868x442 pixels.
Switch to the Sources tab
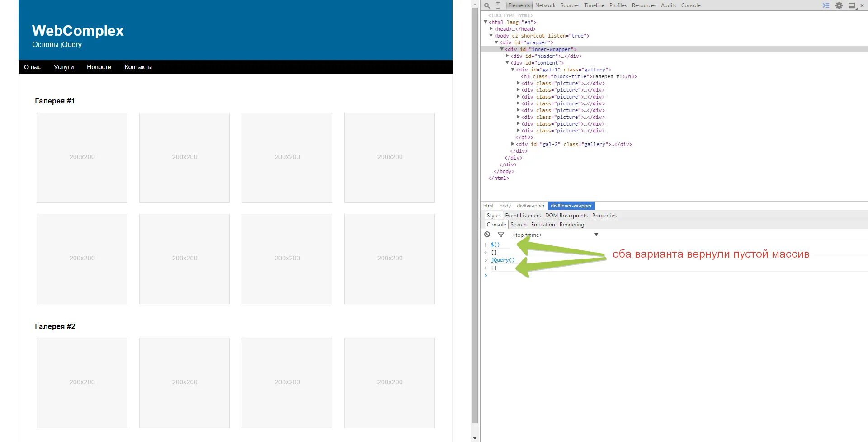(570, 5)
